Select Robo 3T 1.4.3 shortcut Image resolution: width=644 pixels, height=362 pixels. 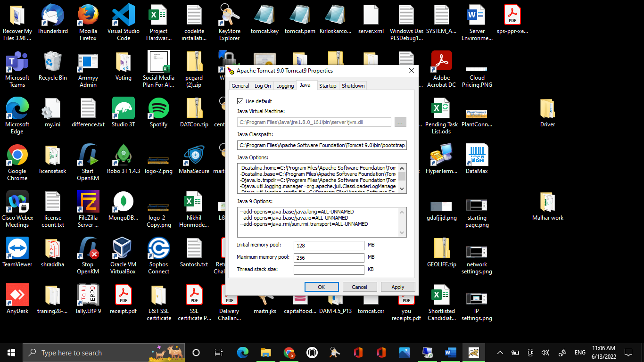[124, 159]
